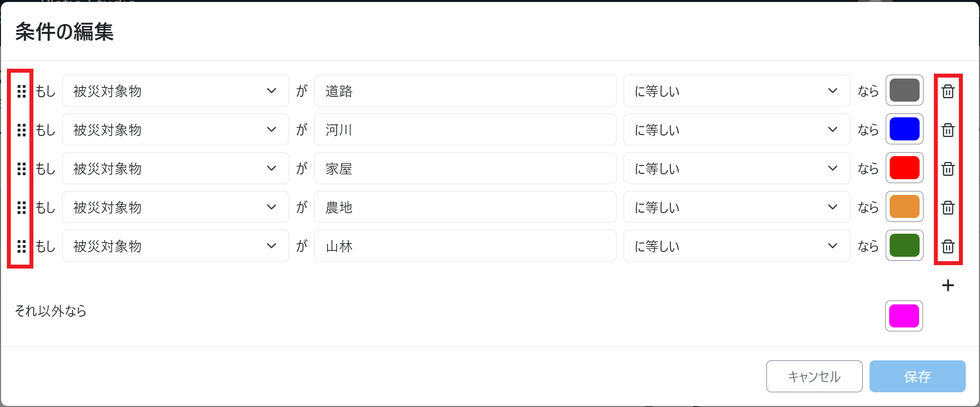Click the キャンセル button
This screenshot has height=407, width=980.
(814, 377)
